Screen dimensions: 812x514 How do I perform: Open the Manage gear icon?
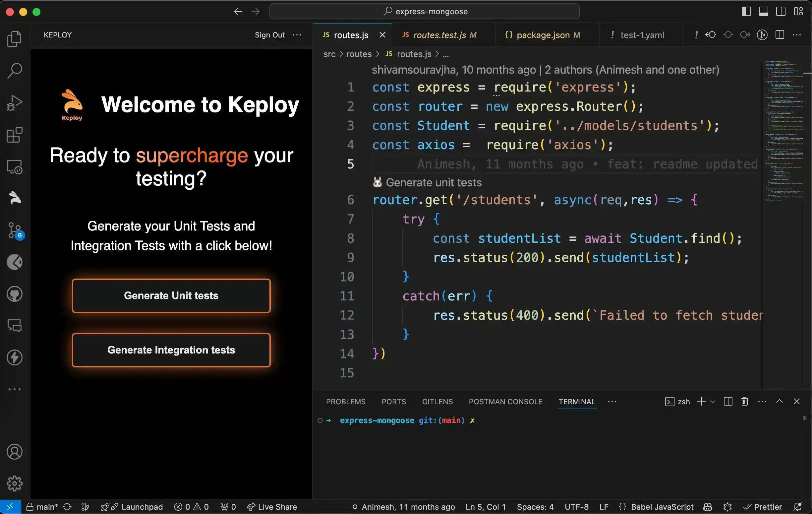coord(15,483)
